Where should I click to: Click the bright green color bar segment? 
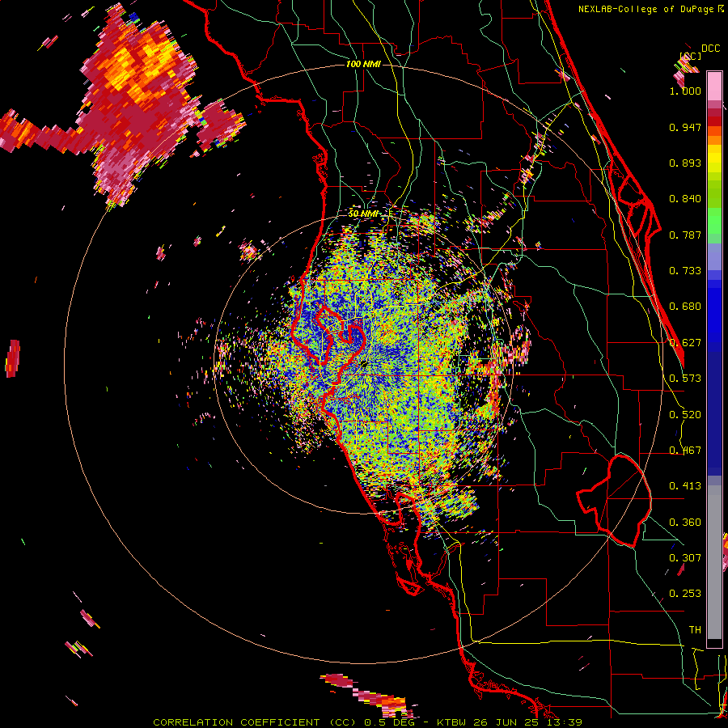coord(714,221)
